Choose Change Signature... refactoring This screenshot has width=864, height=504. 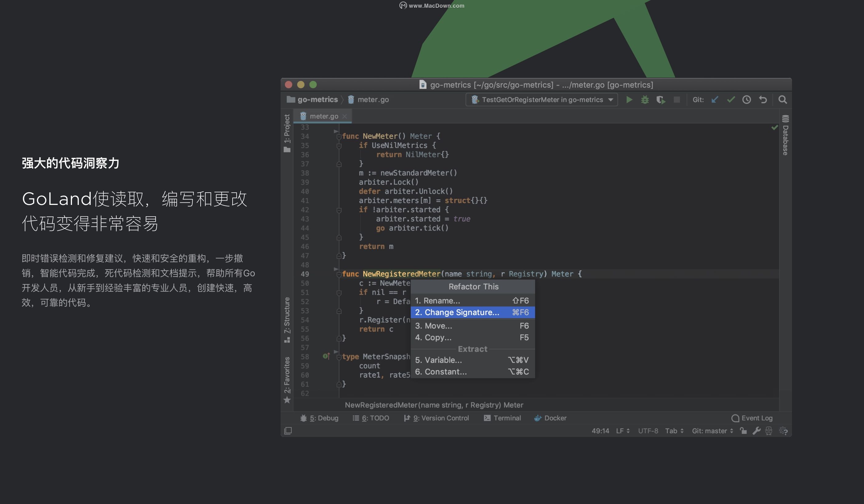pyautogui.click(x=473, y=312)
